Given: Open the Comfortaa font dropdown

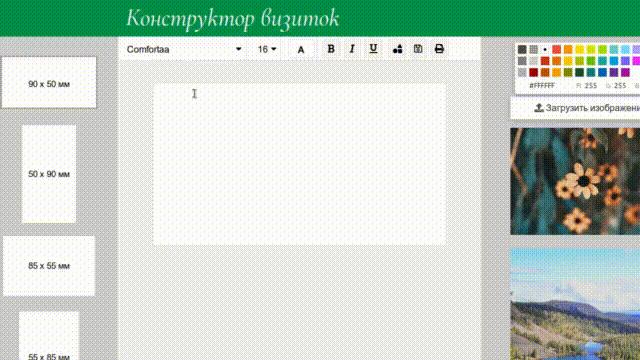Looking at the screenshot, I should click(x=184, y=49).
